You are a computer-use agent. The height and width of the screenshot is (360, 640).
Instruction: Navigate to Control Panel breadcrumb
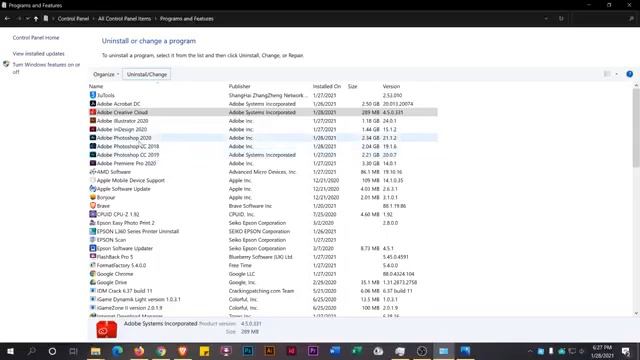click(x=73, y=18)
